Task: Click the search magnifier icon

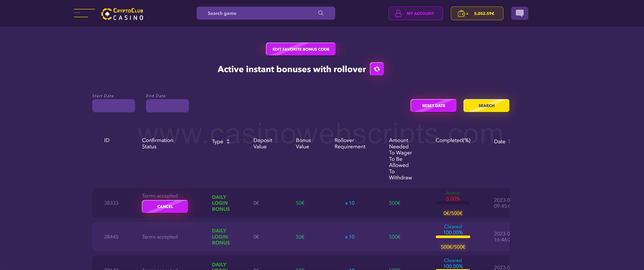Action: tap(321, 13)
